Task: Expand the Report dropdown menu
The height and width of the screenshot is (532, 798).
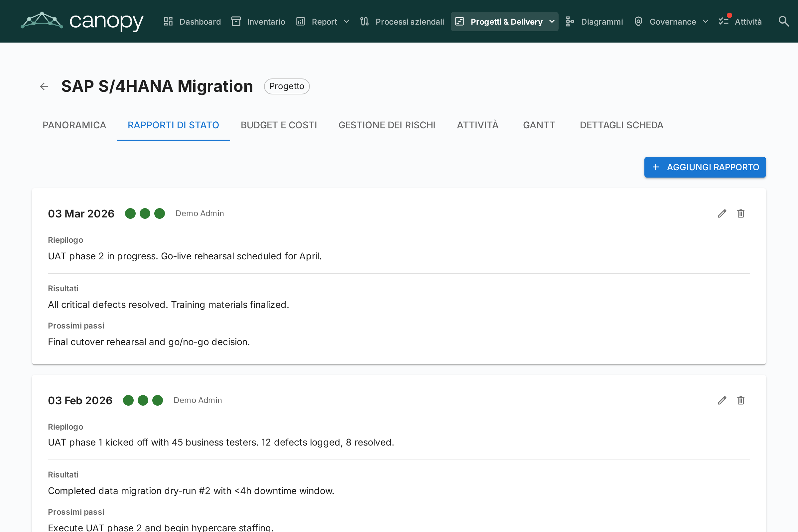Action: coord(323,22)
